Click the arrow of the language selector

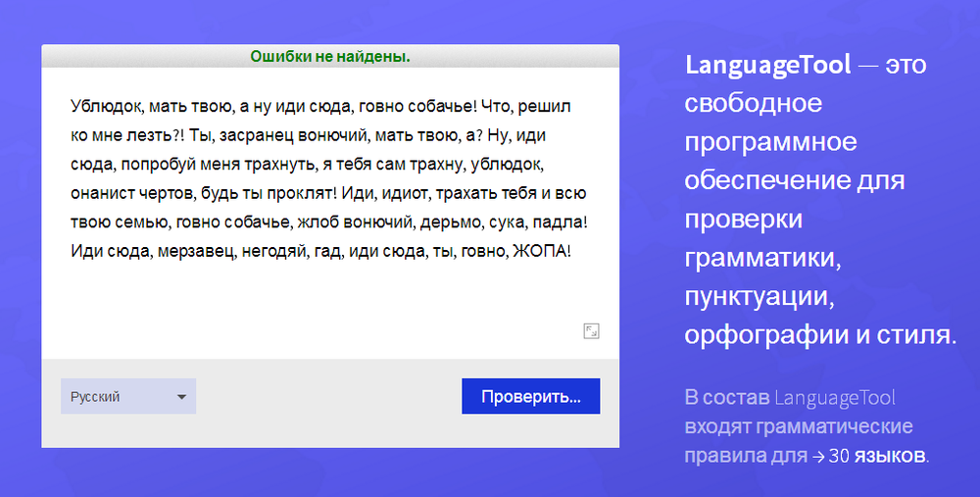181,397
